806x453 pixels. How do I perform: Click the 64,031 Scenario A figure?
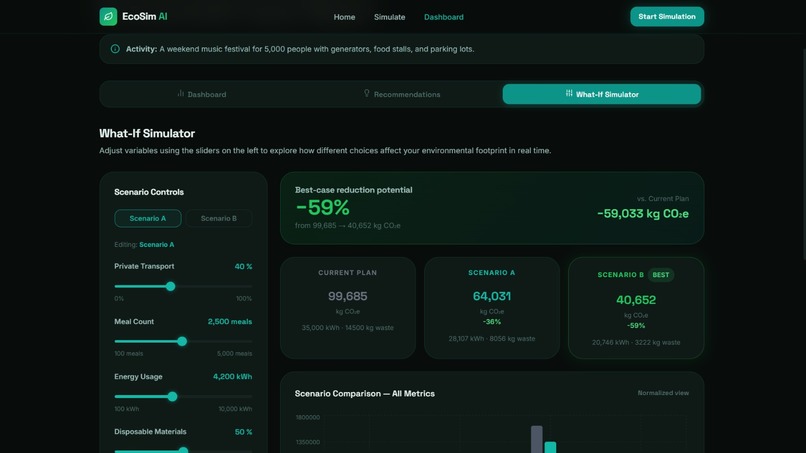[x=491, y=296]
